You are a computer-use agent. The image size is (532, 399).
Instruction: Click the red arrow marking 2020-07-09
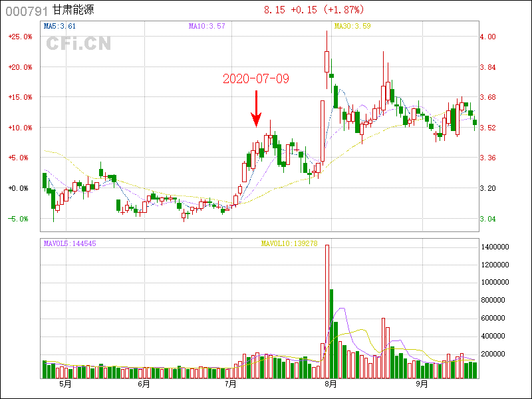coord(256,109)
